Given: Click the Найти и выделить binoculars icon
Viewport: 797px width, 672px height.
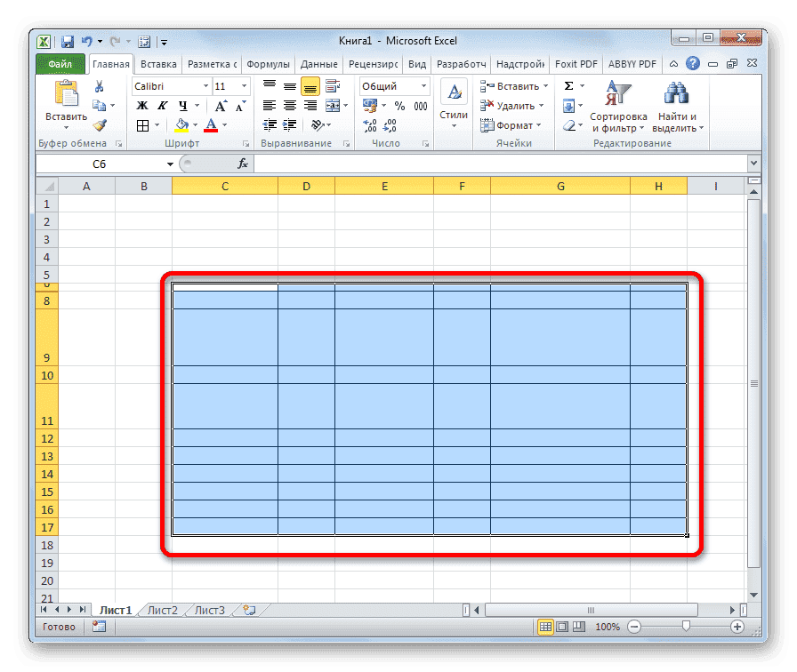Looking at the screenshot, I should [x=675, y=94].
